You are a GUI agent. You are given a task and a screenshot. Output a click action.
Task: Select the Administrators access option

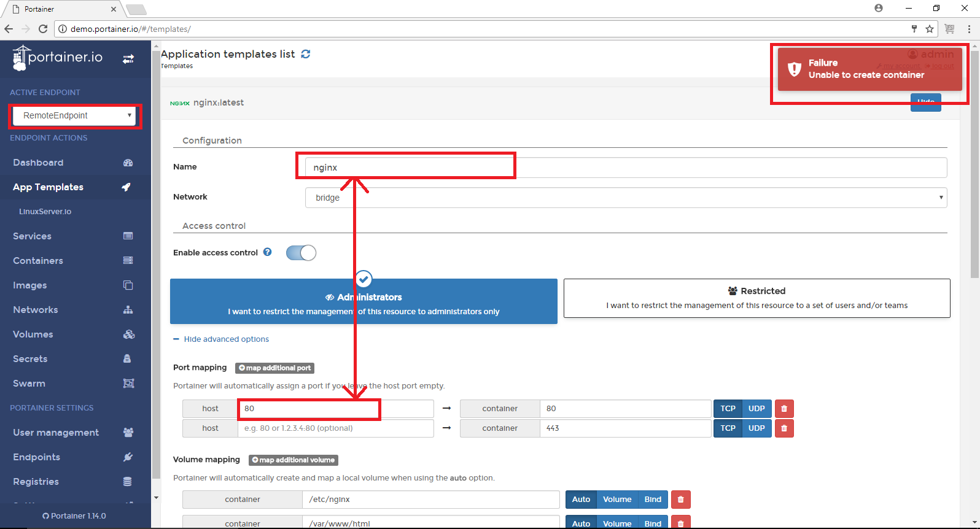(364, 302)
